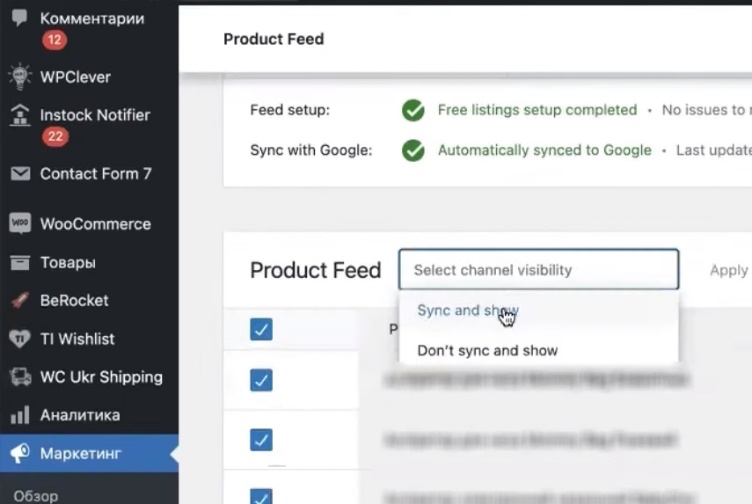Viewport: 752px width, 504px height.
Task: Click the BeRocket rocket icon
Action: tap(19, 300)
